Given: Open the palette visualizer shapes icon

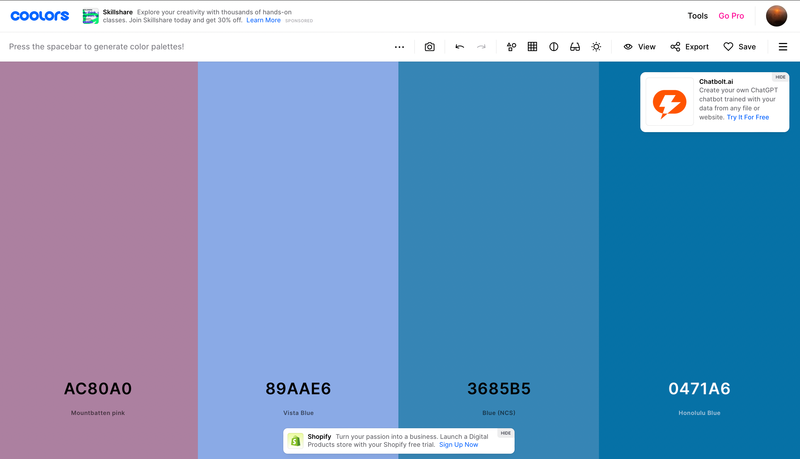Looking at the screenshot, I should 511,47.
